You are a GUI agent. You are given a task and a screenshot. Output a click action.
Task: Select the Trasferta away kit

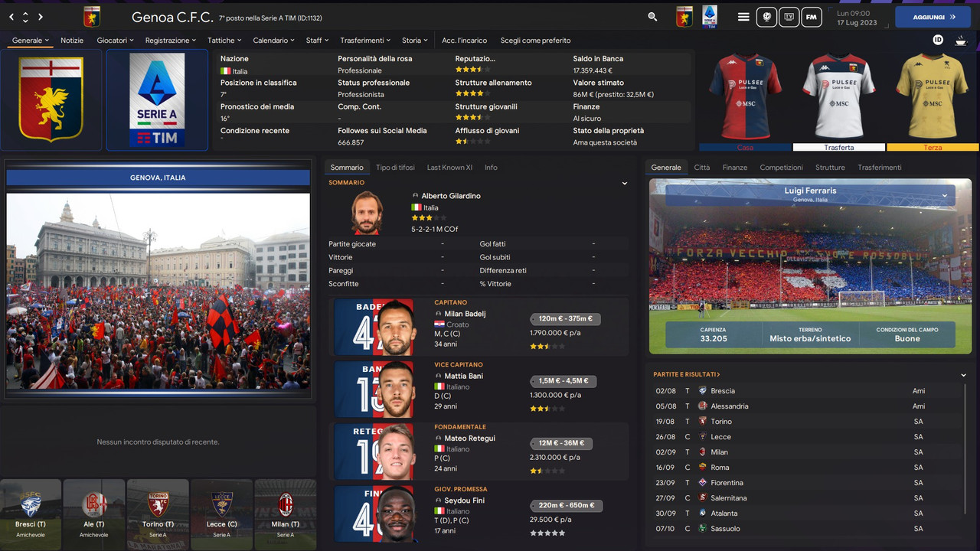839,99
